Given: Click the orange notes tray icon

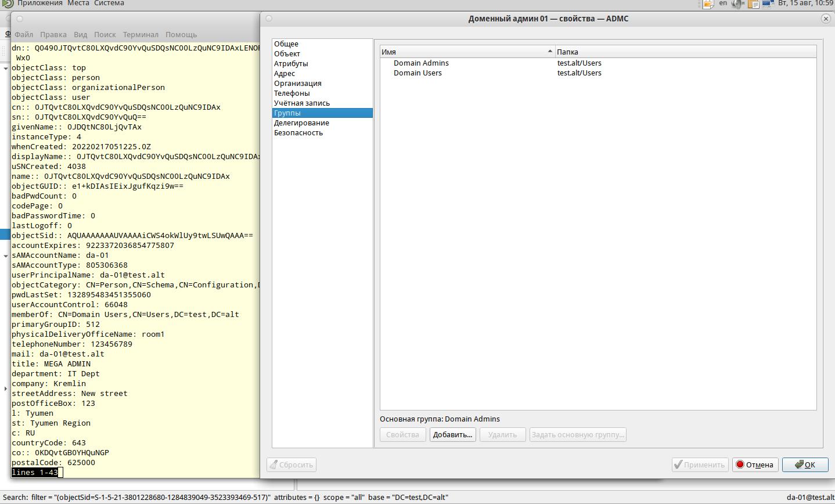Looking at the screenshot, I should click(x=708, y=3).
